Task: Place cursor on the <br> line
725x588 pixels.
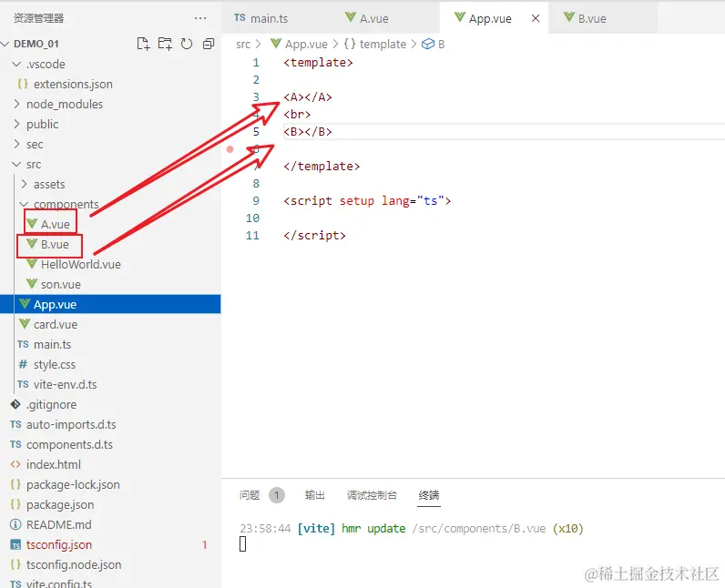Action: click(297, 114)
